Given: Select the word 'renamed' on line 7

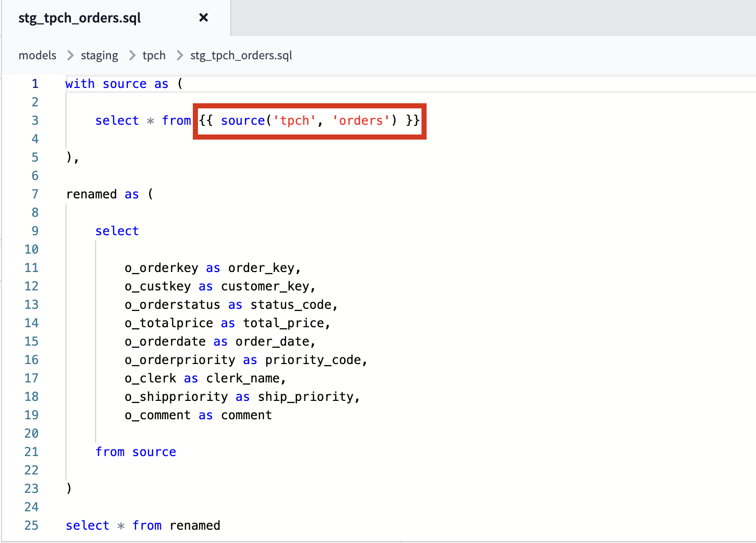Looking at the screenshot, I should coord(92,194).
